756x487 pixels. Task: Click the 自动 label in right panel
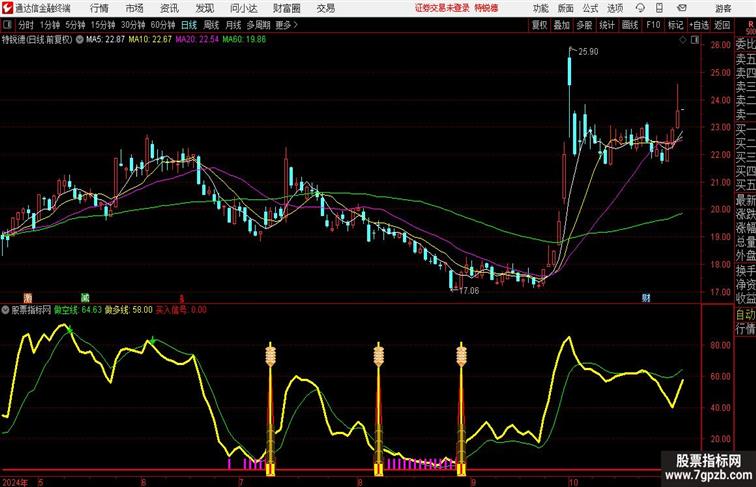[745, 315]
